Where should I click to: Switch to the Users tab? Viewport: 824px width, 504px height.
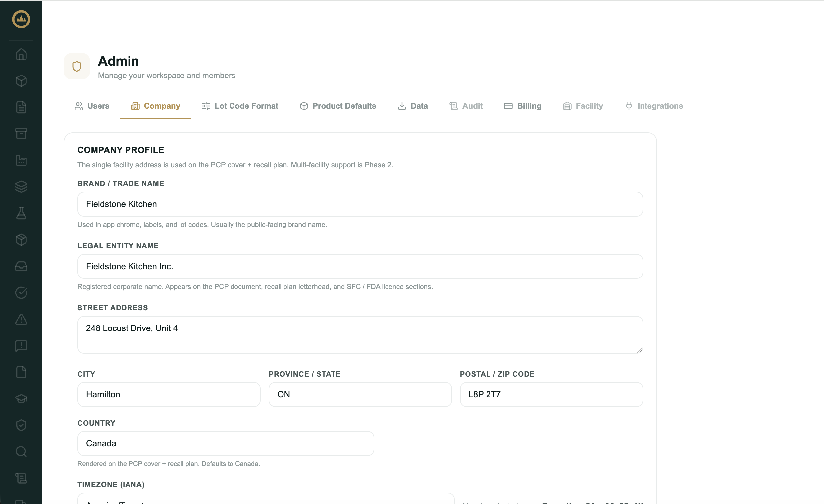[92, 106]
